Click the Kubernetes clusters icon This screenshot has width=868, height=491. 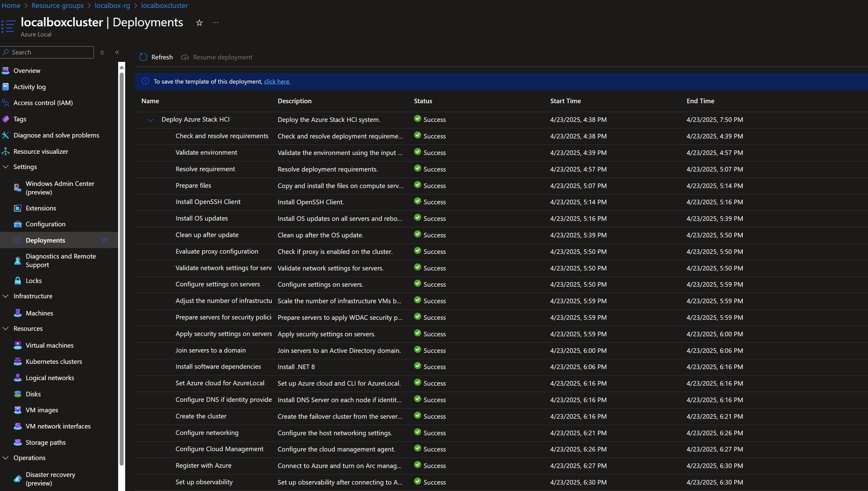point(17,361)
